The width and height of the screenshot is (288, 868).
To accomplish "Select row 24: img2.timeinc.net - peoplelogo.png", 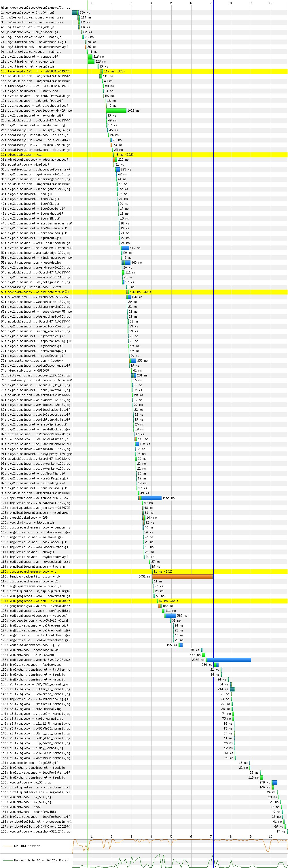I will click(x=144, y=125).
